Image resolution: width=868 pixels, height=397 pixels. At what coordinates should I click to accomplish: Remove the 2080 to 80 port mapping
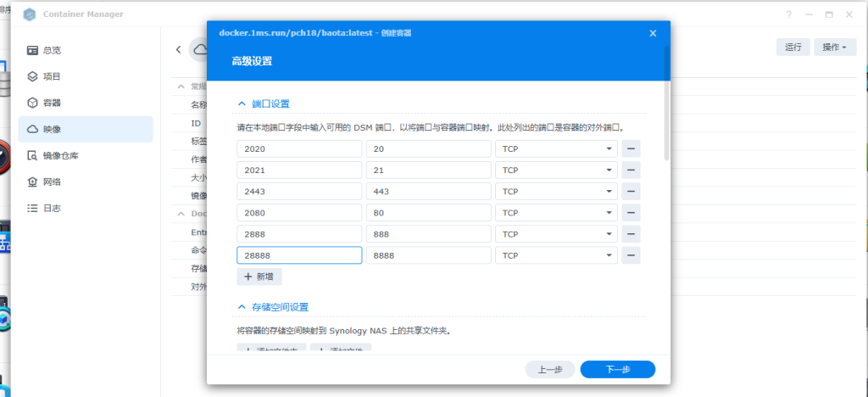click(x=631, y=213)
